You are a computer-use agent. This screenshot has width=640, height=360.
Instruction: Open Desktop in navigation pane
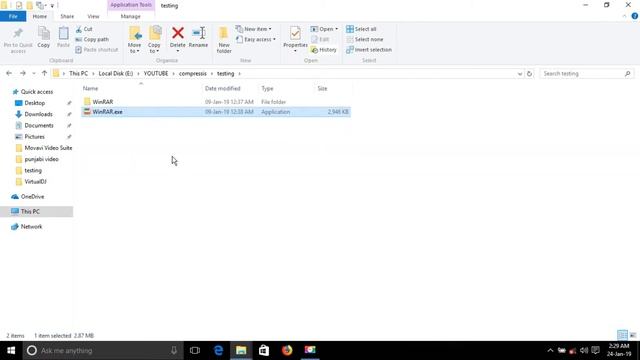point(35,103)
